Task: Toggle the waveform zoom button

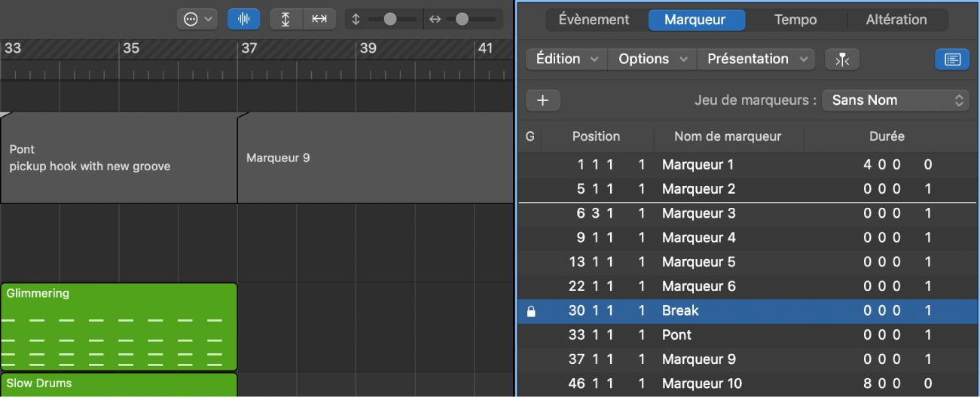Action: pos(243,20)
